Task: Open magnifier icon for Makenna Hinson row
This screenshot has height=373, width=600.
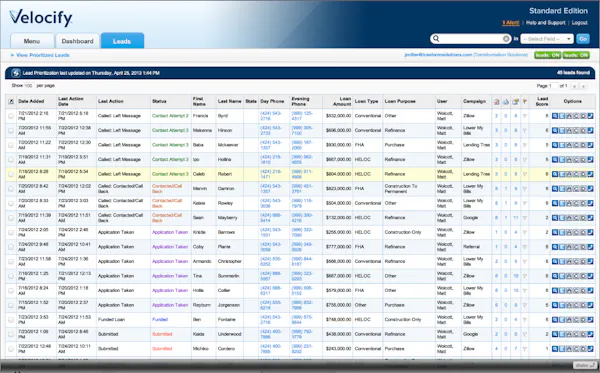Action: click(x=555, y=130)
